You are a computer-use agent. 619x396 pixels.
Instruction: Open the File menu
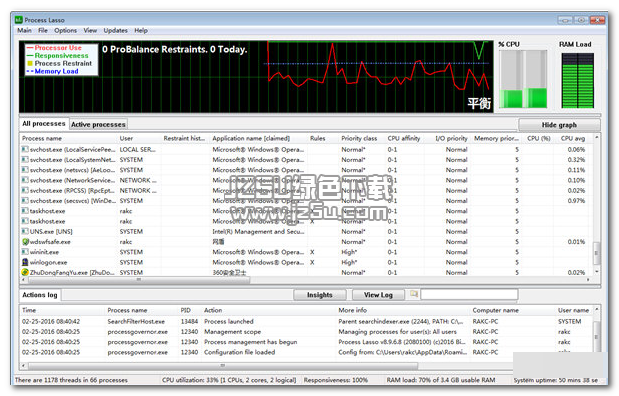(43, 30)
